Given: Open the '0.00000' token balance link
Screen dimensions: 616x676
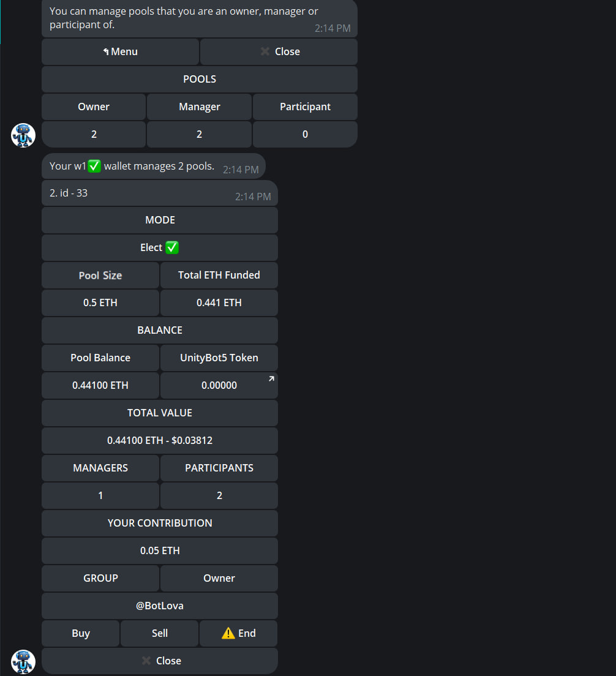Looking at the screenshot, I should pos(219,386).
